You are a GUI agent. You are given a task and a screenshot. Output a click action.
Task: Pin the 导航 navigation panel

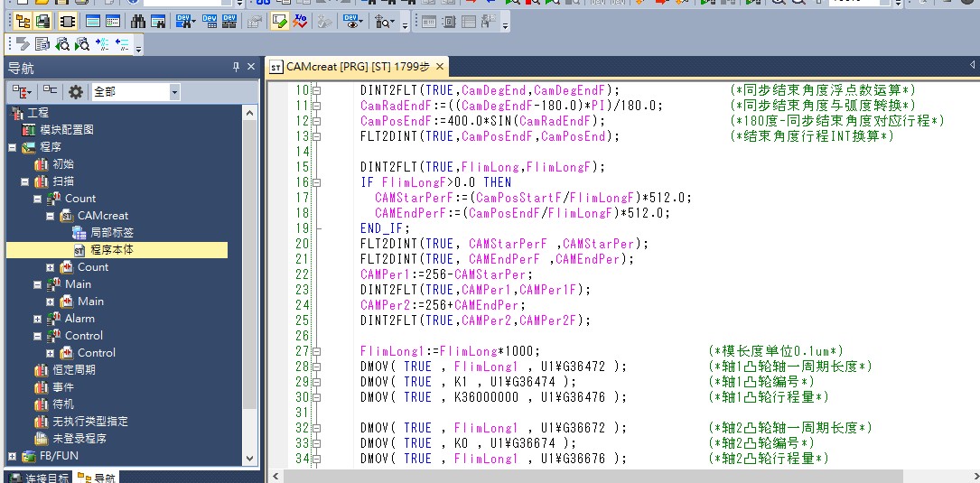pos(237,68)
